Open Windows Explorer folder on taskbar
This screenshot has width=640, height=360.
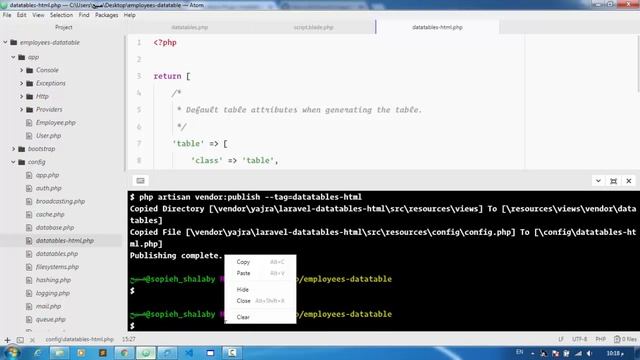coord(59,353)
